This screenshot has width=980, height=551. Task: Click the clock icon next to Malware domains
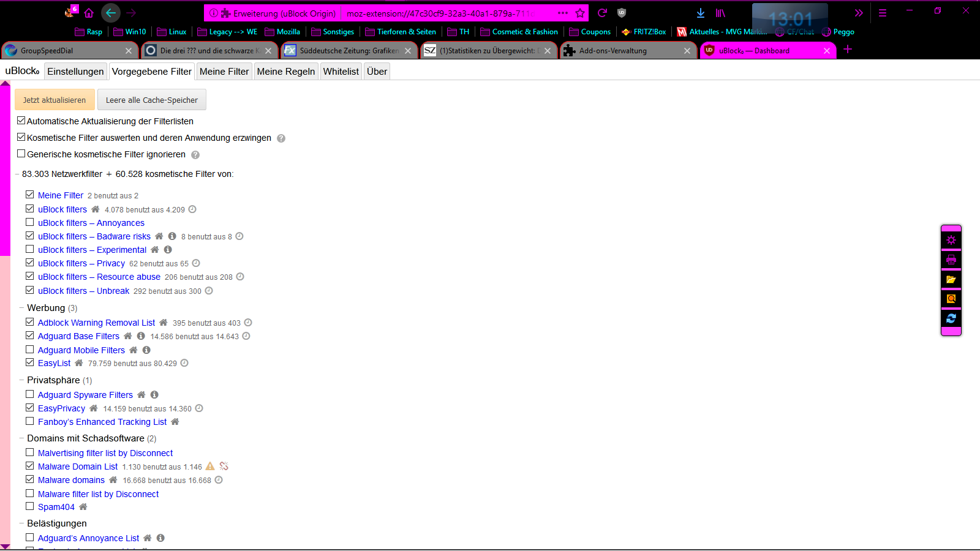[x=219, y=481]
